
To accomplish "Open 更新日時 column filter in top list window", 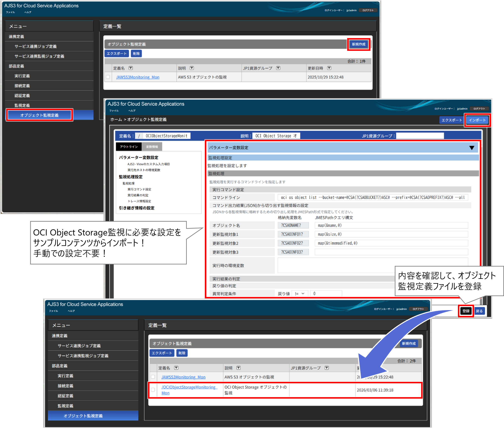I will tap(329, 68).
